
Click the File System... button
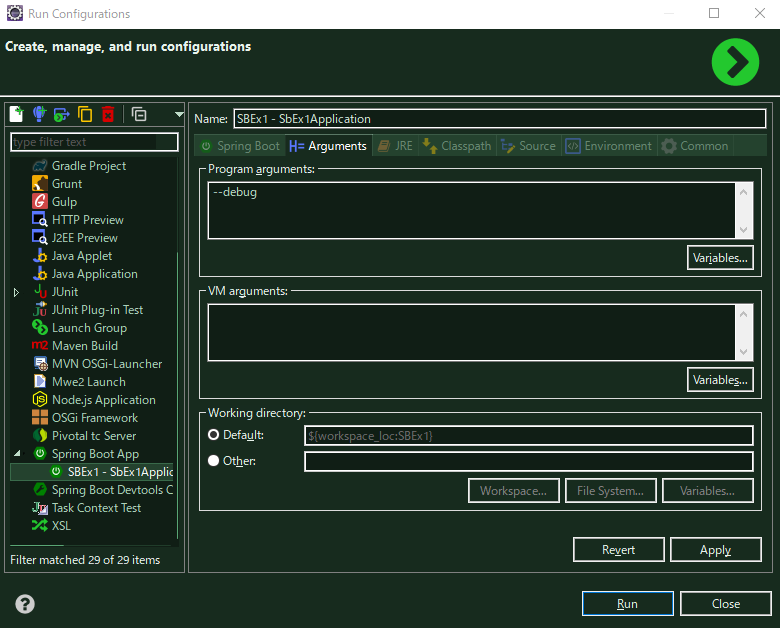pyautogui.click(x=610, y=491)
